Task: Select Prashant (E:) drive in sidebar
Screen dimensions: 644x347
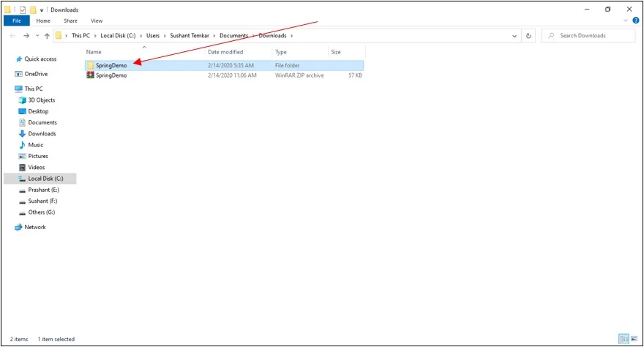Action: [43, 190]
